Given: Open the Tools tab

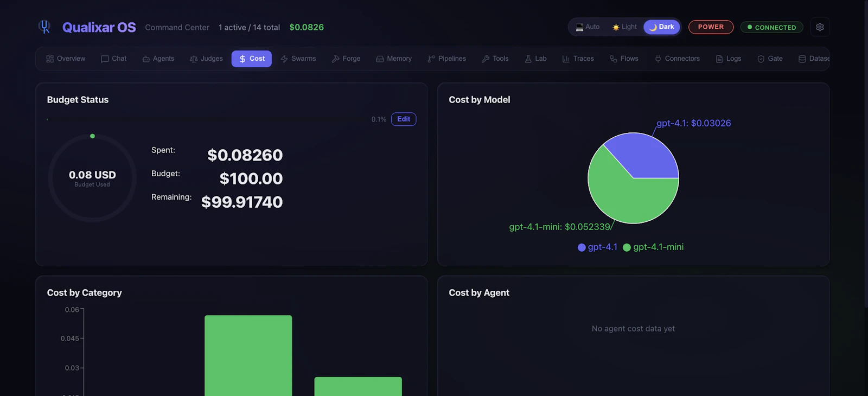Looking at the screenshot, I should (x=495, y=59).
